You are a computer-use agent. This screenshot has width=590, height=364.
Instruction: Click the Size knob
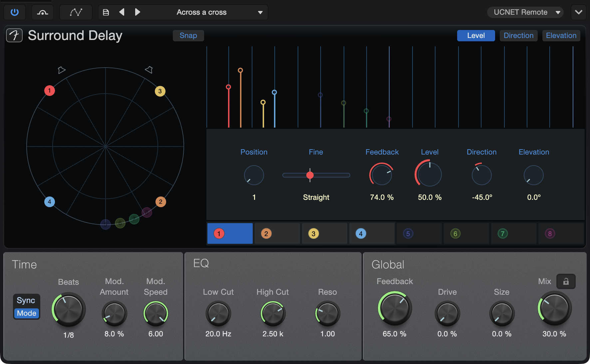pyautogui.click(x=502, y=313)
